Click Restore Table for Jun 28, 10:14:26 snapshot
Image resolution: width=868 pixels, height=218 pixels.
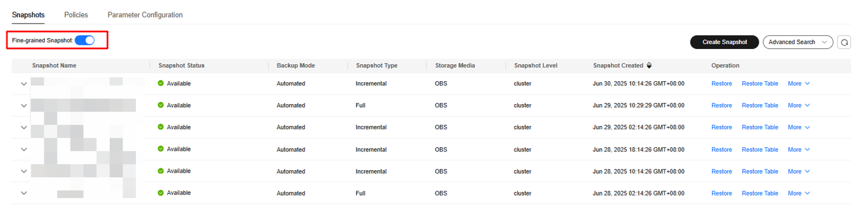(x=760, y=171)
